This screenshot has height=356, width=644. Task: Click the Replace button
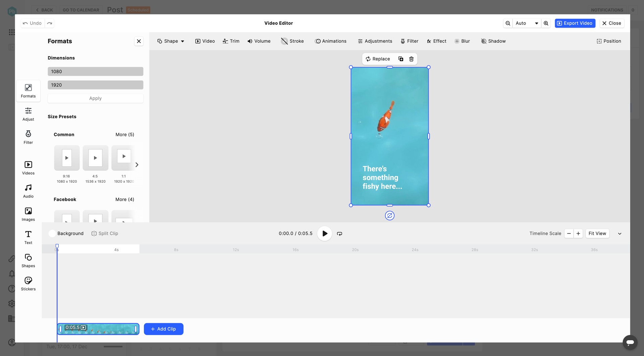pyautogui.click(x=378, y=59)
